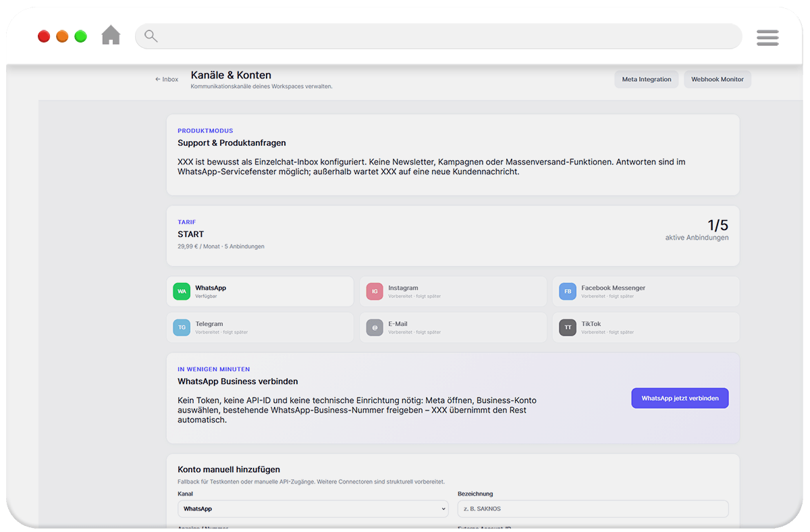
Task: Select the Facebook Messenger channel card
Action: [x=646, y=292]
